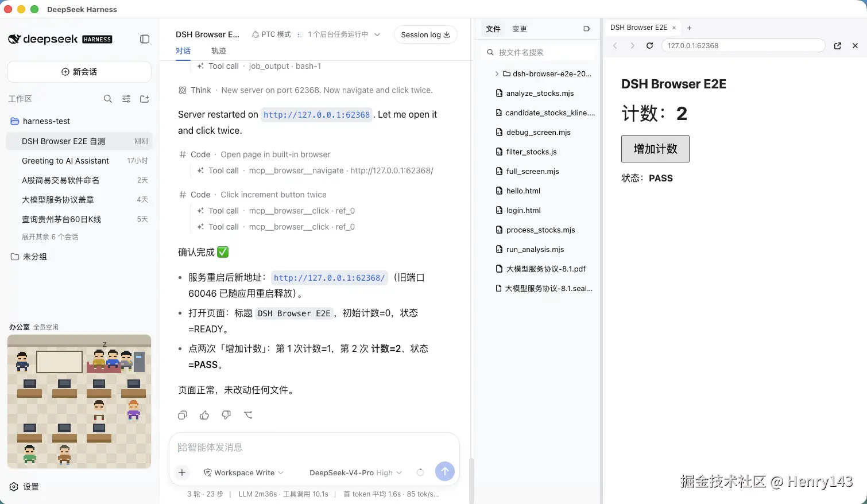867x504 pixels.
Task: Open the page in an external browser
Action: (838, 46)
